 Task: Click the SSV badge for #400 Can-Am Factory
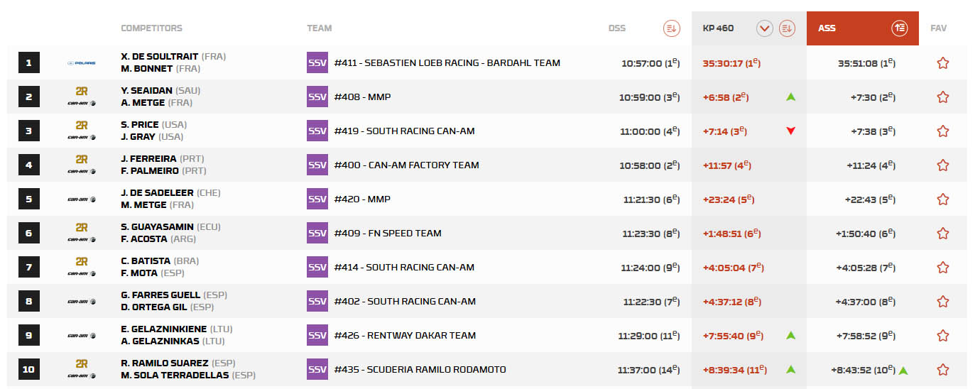(317, 165)
